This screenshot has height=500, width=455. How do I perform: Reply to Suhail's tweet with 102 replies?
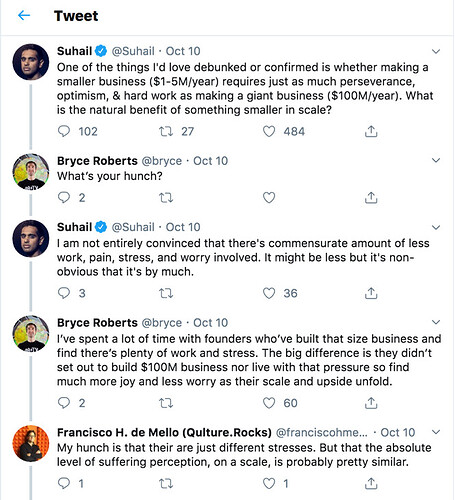tap(64, 131)
